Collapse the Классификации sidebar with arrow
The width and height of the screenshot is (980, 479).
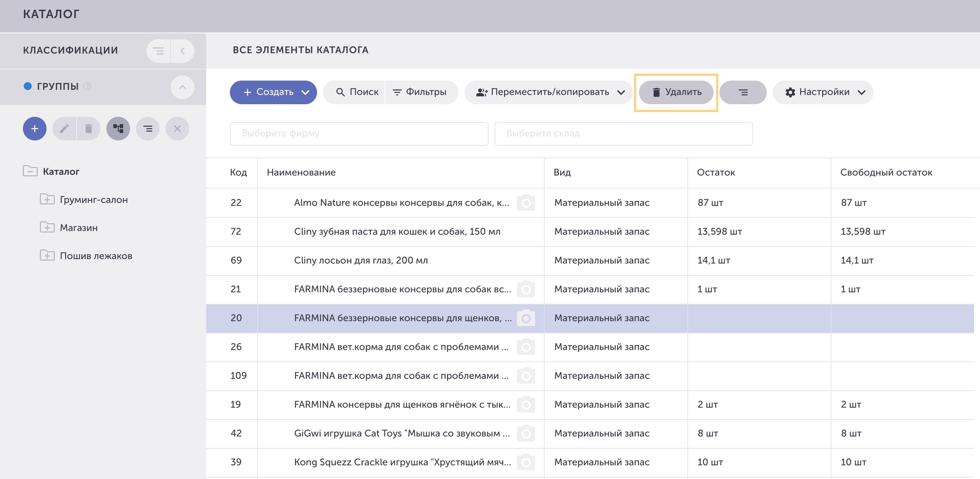point(183,51)
